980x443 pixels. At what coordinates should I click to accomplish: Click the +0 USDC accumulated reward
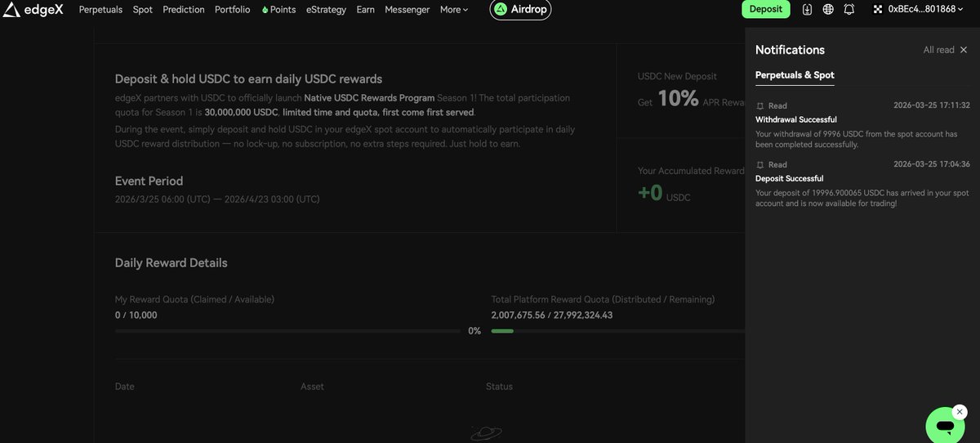[x=664, y=195]
